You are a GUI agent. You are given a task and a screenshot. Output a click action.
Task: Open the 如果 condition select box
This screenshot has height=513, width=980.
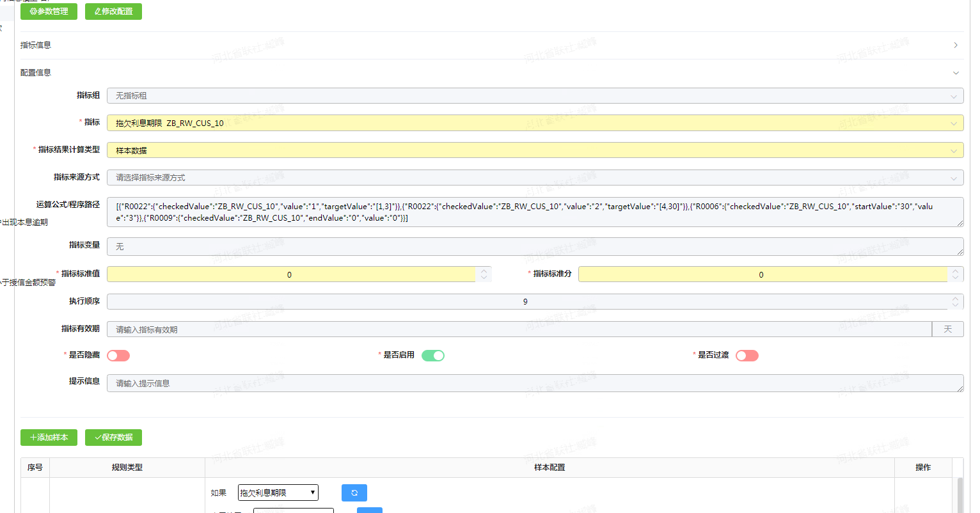278,493
